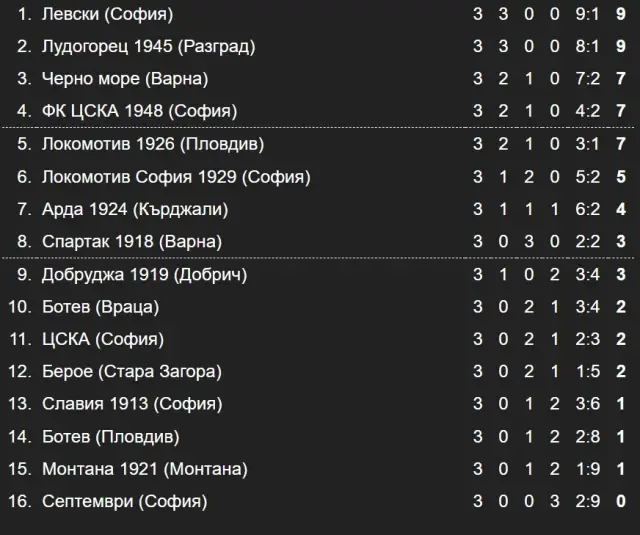The width and height of the screenshot is (640, 535).
Task: Click Ботев (Враца) team name
Action: [x=100, y=307]
